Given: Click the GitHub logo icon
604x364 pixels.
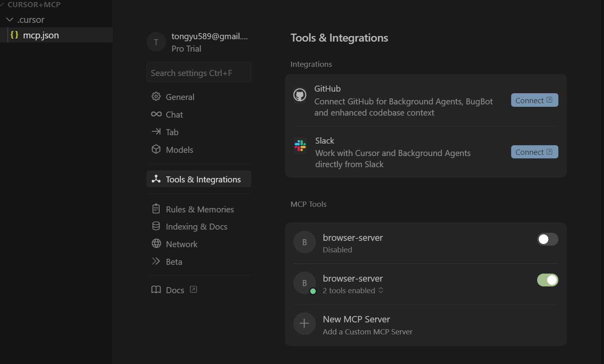Looking at the screenshot, I should coord(300,95).
